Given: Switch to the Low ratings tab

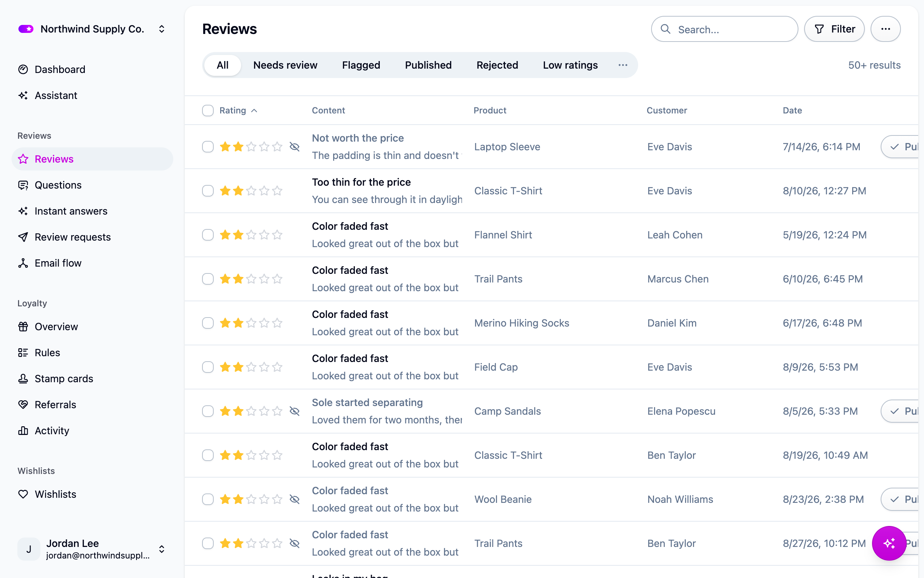Looking at the screenshot, I should 570,65.
